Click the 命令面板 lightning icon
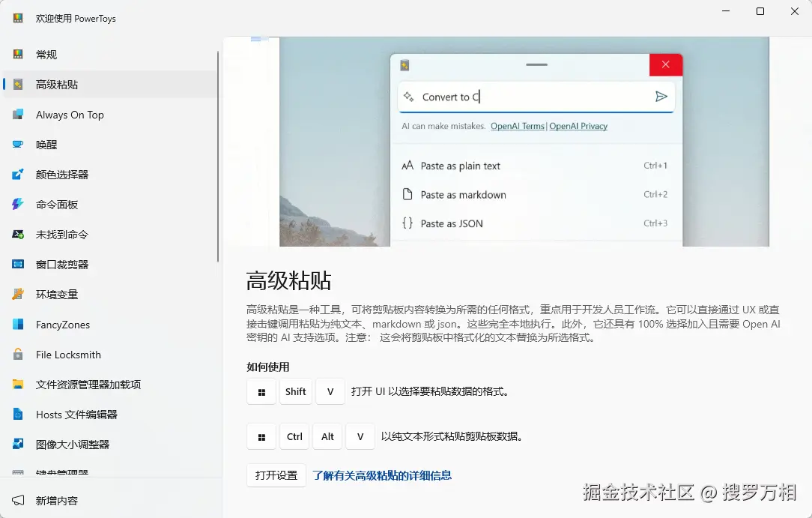 click(18, 205)
